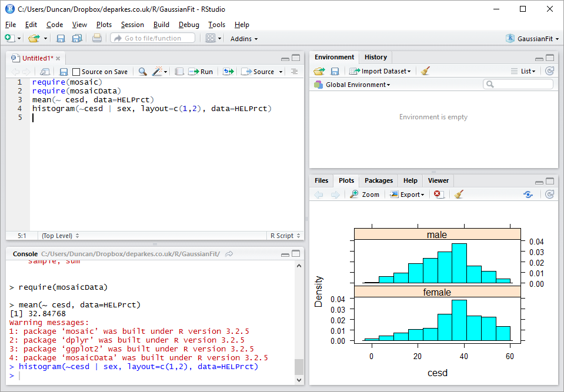
Task: Toggle the code completion magic wand
Action: (156, 71)
